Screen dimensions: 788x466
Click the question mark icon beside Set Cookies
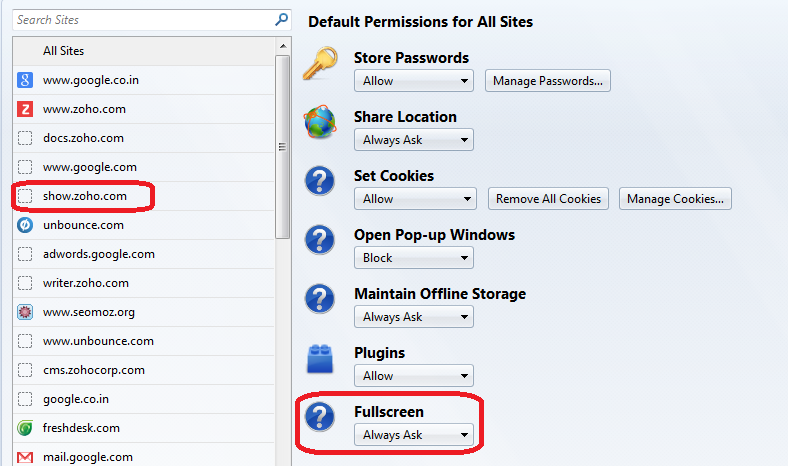(x=320, y=181)
